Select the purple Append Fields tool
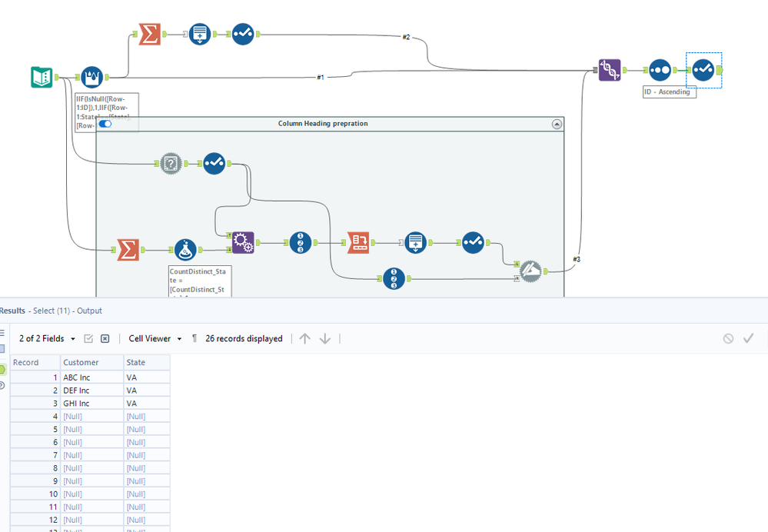768x532 pixels. click(243, 242)
